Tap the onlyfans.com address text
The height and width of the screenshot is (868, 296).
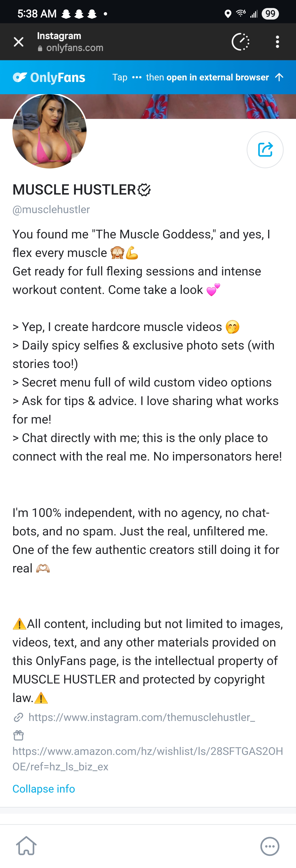click(75, 48)
